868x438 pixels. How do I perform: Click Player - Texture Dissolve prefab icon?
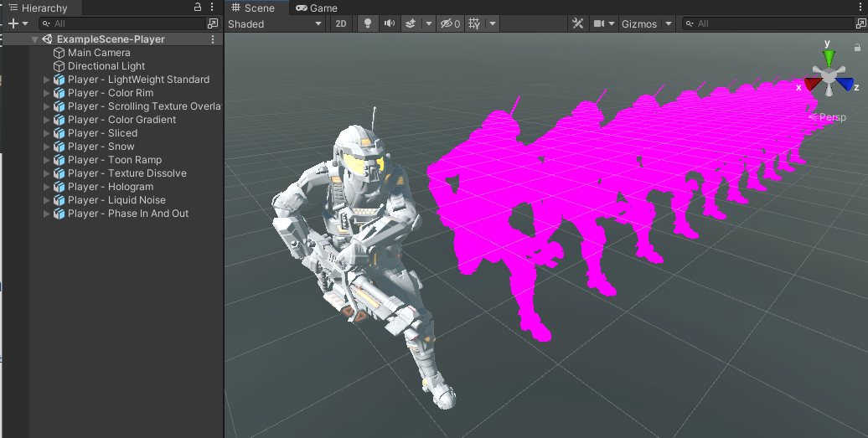point(59,173)
